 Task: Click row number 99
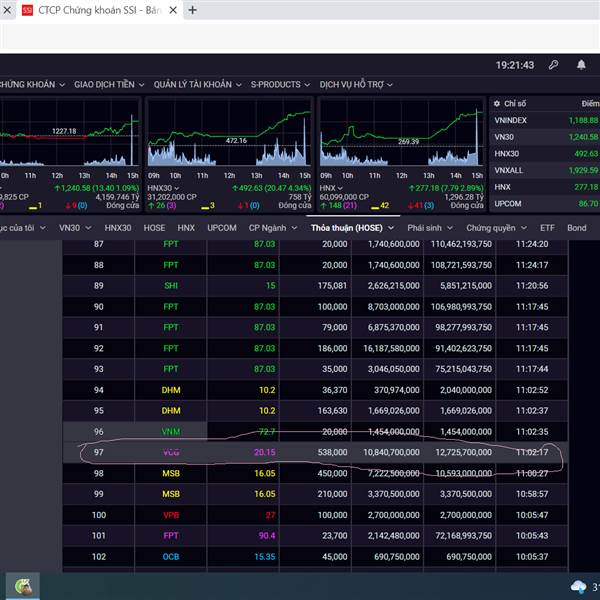click(x=99, y=494)
